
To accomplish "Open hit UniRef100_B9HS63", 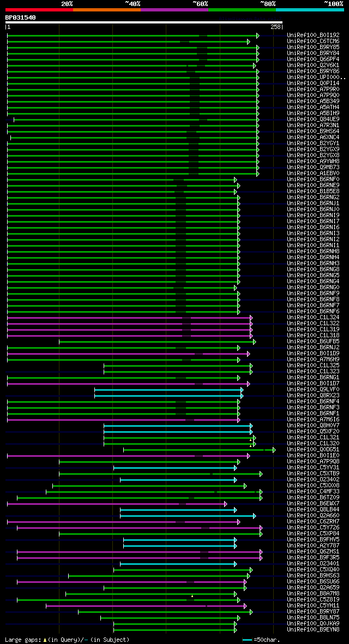I will pyautogui.click(x=313, y=575).
